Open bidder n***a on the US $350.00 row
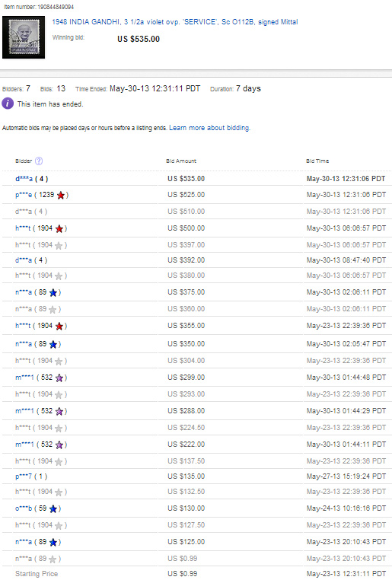Viewport: 392px width, 580px height. (x=24, y=344)
